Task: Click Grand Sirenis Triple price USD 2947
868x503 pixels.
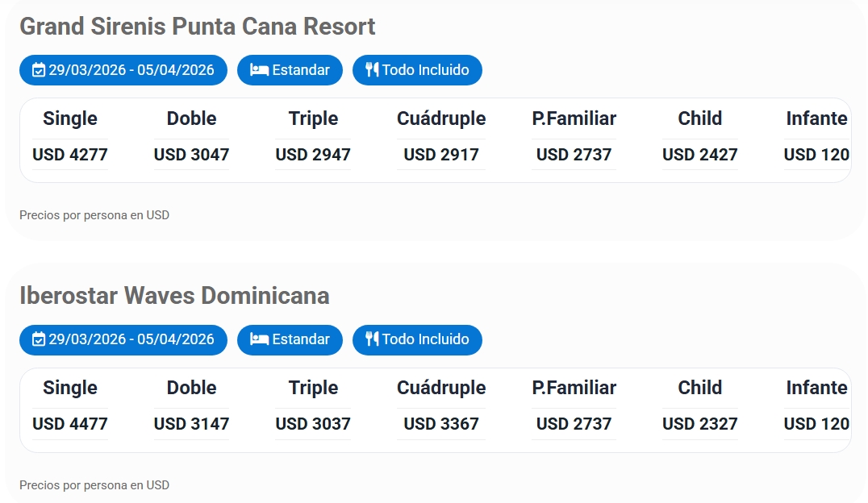Action: (313, 155)
